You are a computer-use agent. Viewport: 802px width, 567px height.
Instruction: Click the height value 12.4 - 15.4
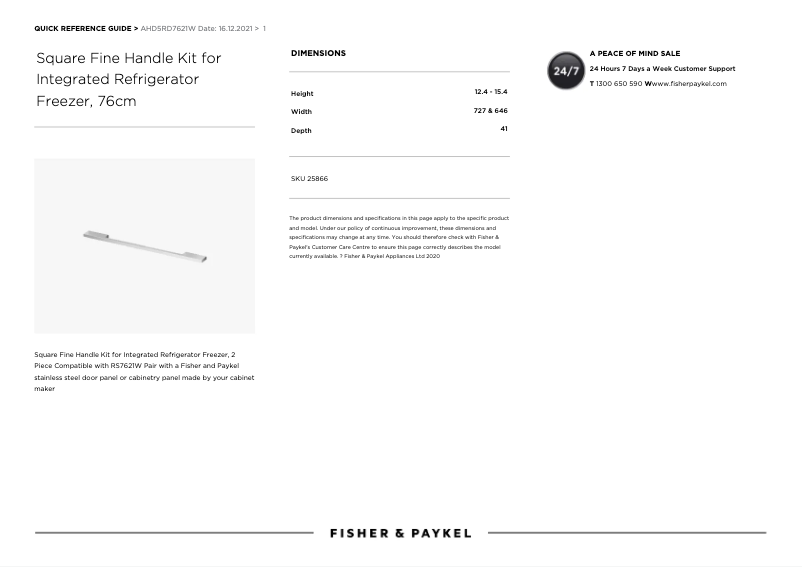(490, 92)
